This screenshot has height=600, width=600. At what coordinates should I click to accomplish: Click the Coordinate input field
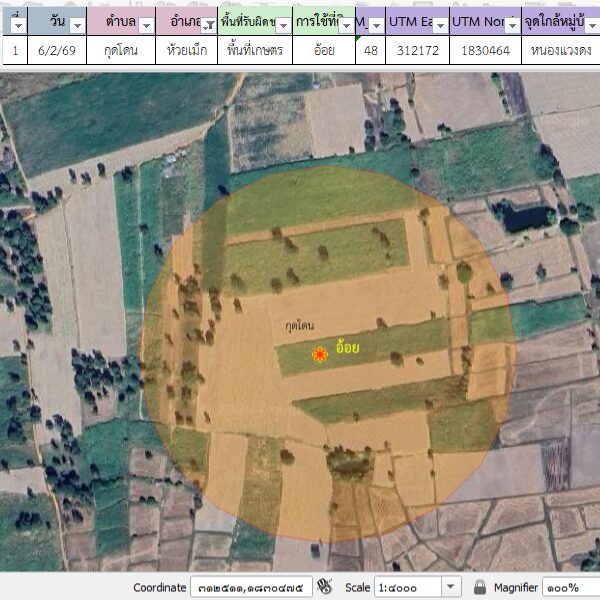coord(250,587)
